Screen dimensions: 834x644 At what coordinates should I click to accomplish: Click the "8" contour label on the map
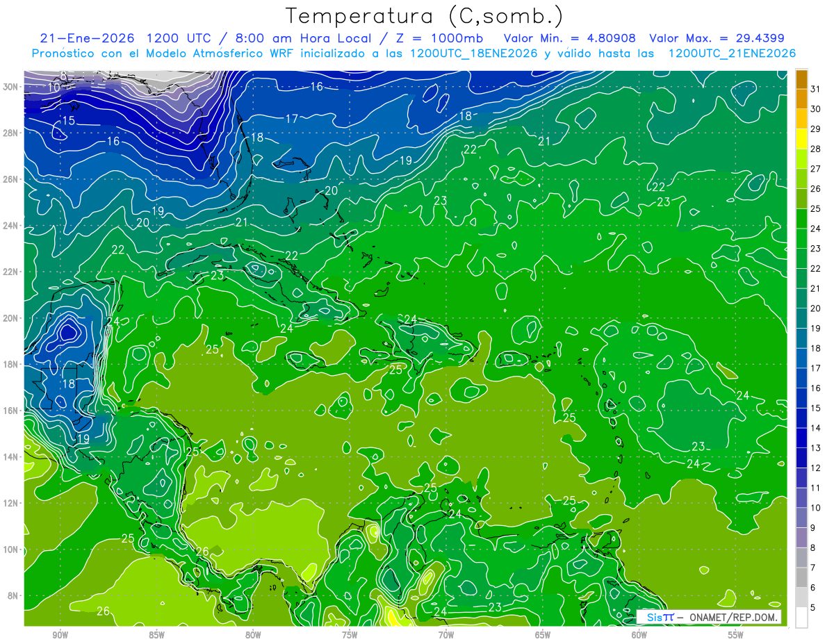point(63,76)
